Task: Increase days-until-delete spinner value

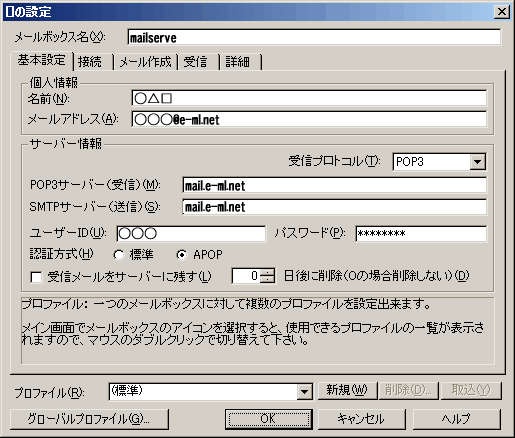Action: pos(268,272)
